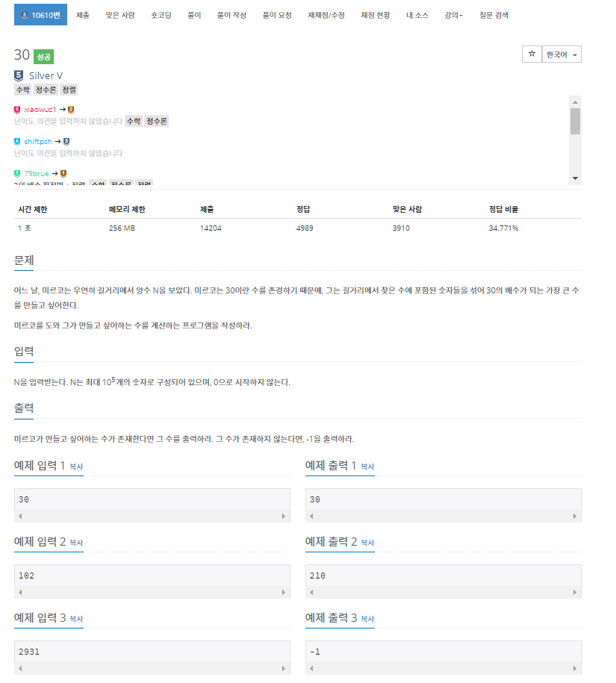Open the 채점 현황 tab
Screen dimensions: 616x683
pyautogui.click(x=376, y=15)
